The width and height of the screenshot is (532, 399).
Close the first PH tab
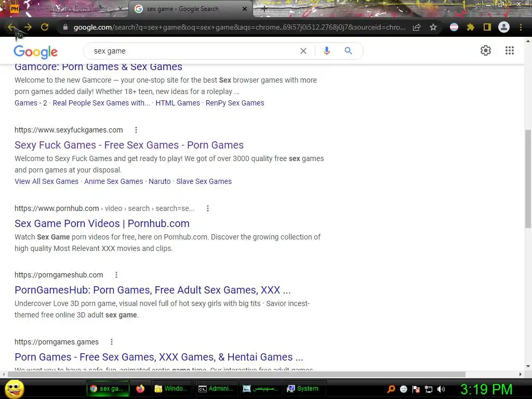coord(120,9)
